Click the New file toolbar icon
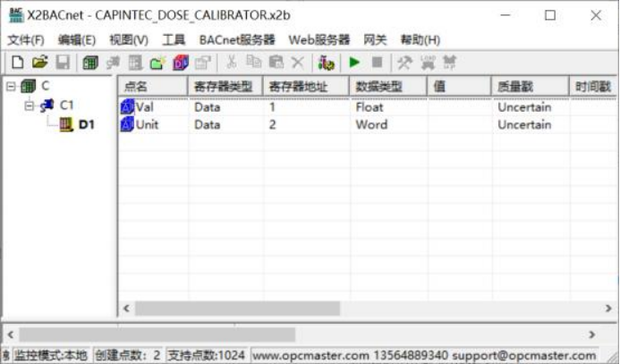 point(17,63)
